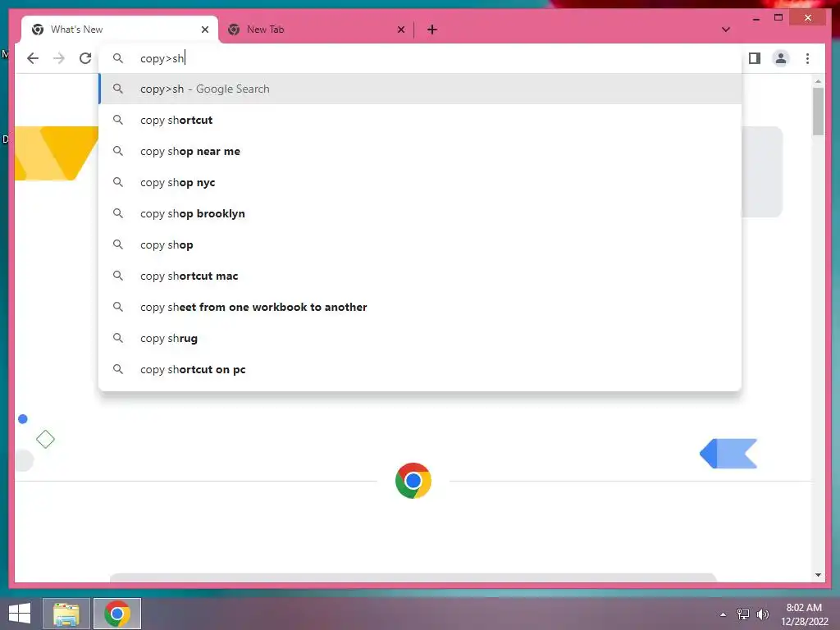Reload the page with the refresh icon
Viewport: 840px width, 630px height.
[85, 58]
